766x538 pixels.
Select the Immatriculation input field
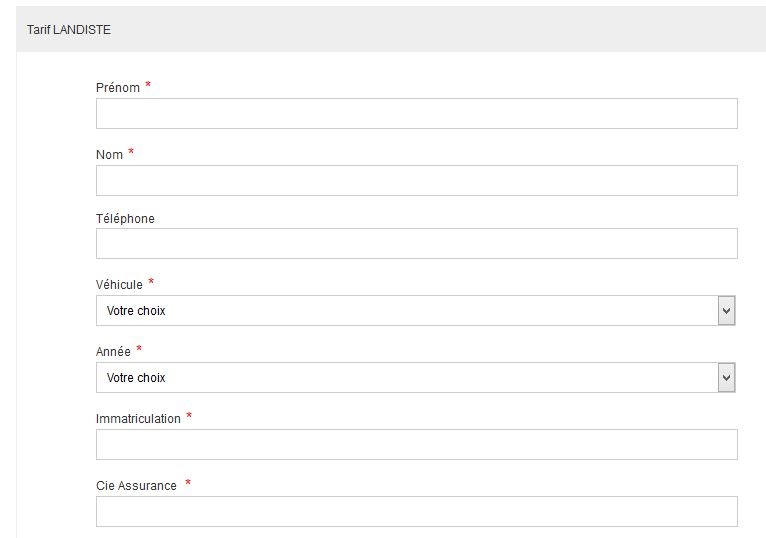[x=416, y=444]
